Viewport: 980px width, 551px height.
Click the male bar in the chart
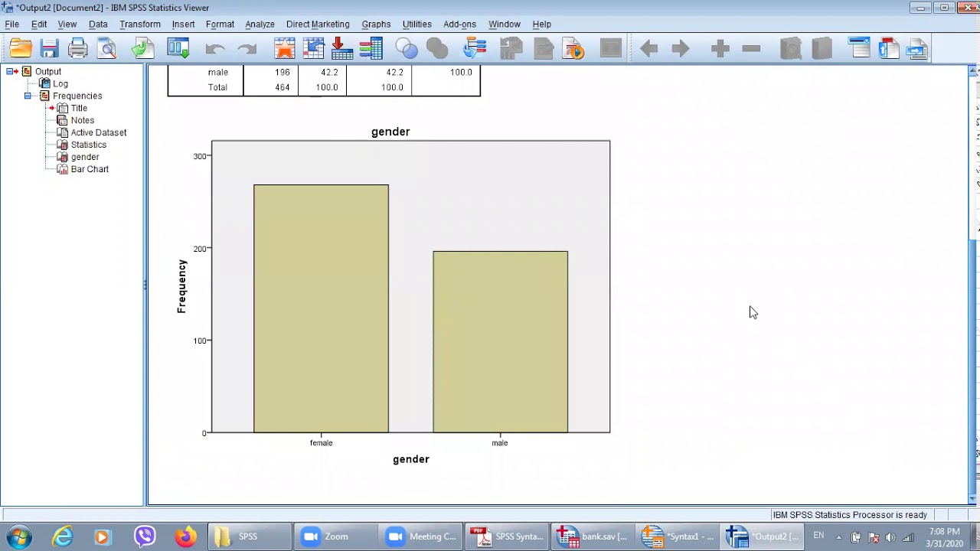500,341
